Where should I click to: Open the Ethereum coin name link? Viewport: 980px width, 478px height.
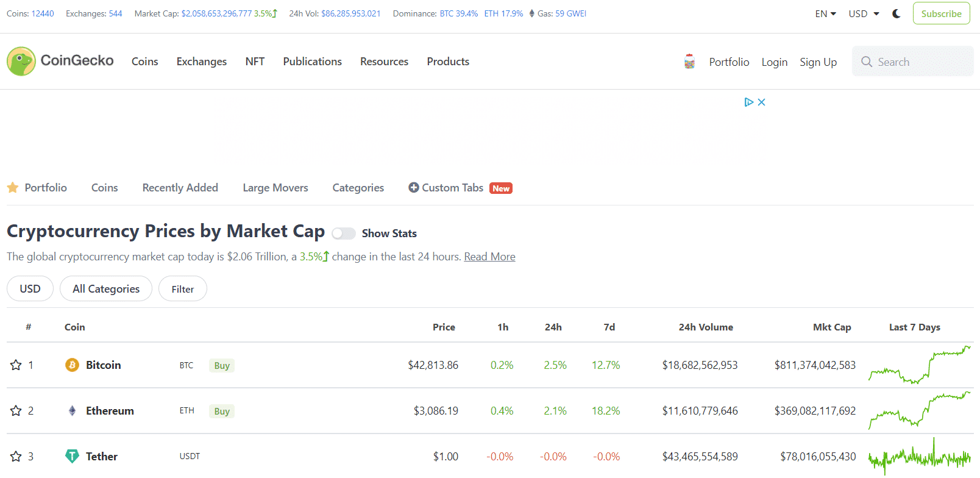[110, 411]
